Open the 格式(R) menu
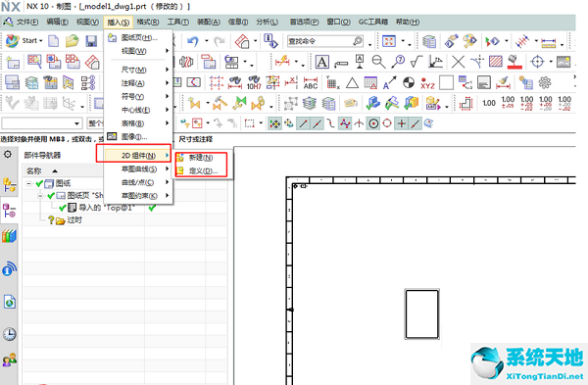The height and width of the screenshot is (385, 588). tap(147, 23)
